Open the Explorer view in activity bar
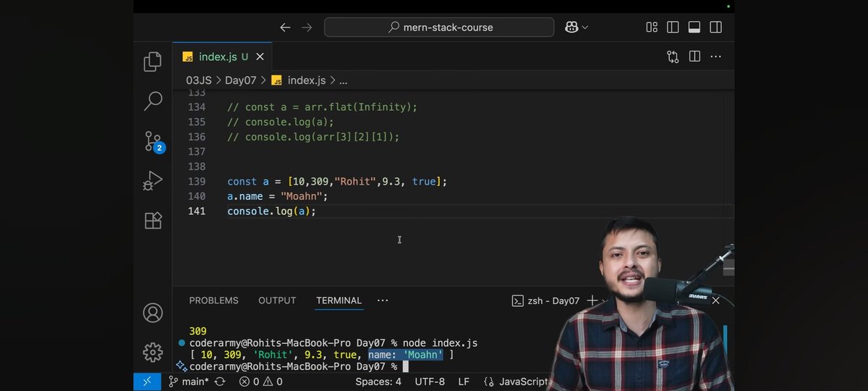Viewport: 868px width, 391px height. coord(153,62)
